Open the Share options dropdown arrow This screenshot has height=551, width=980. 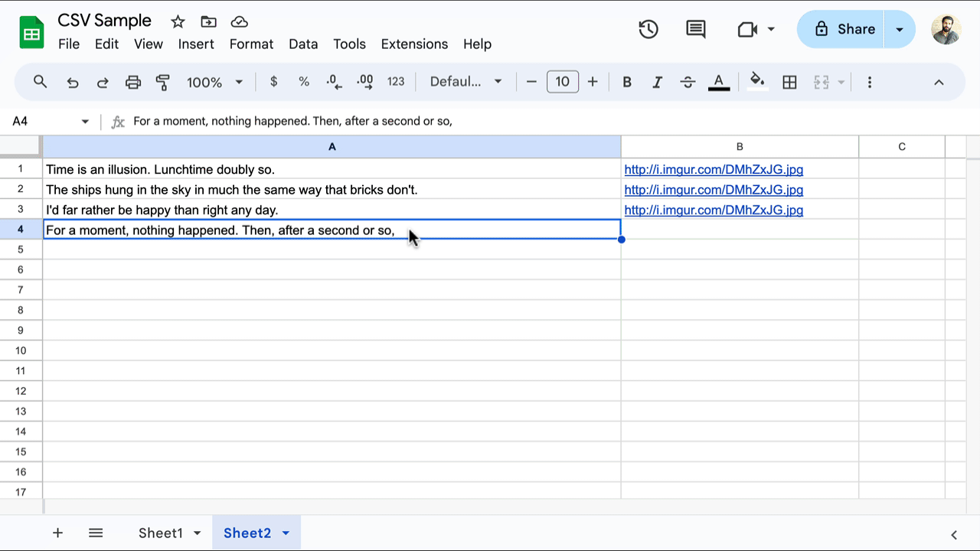[900, 29]
